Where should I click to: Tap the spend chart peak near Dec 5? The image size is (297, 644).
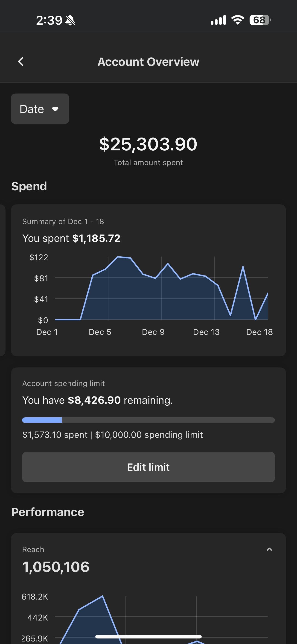click(x=118, y=257)
